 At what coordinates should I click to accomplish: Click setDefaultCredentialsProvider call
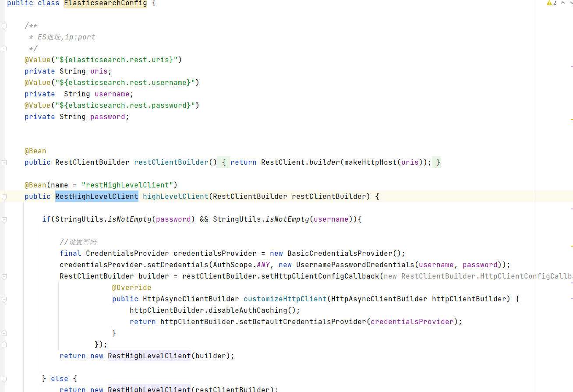click(x=303, y=322)
